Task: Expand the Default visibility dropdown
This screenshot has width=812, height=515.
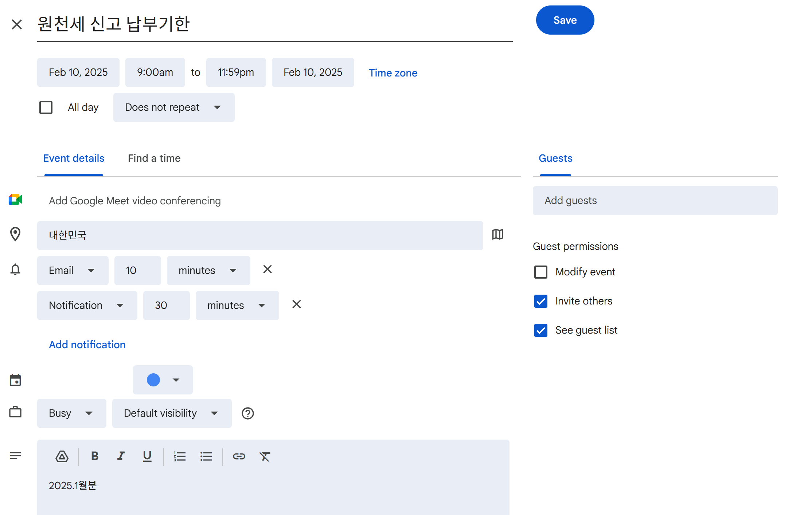Action: click(172, 413)
